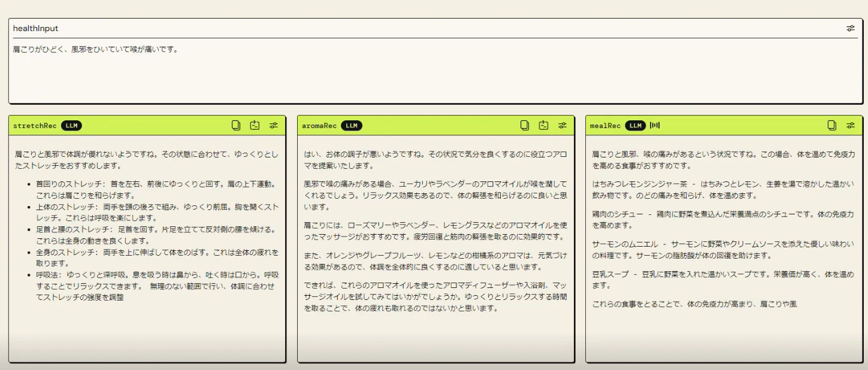The image size is (868, 370).
Task: Click aromaRec intro paragraph starting with はい
Action: coord(435,160)
